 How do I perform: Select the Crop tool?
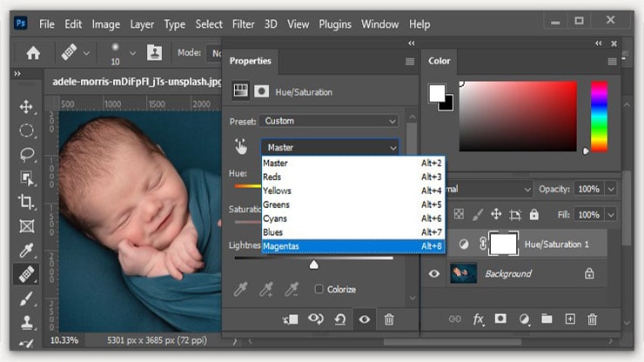26,202
